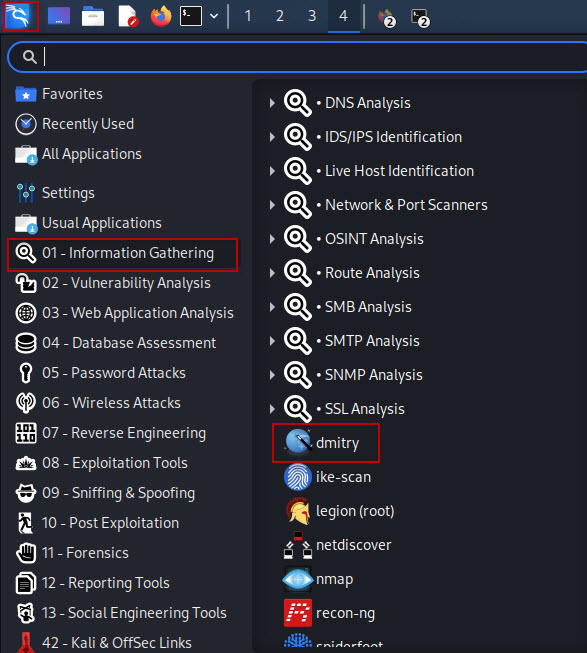Select Usual Applications category
The image size is (587, 653).
88,223
